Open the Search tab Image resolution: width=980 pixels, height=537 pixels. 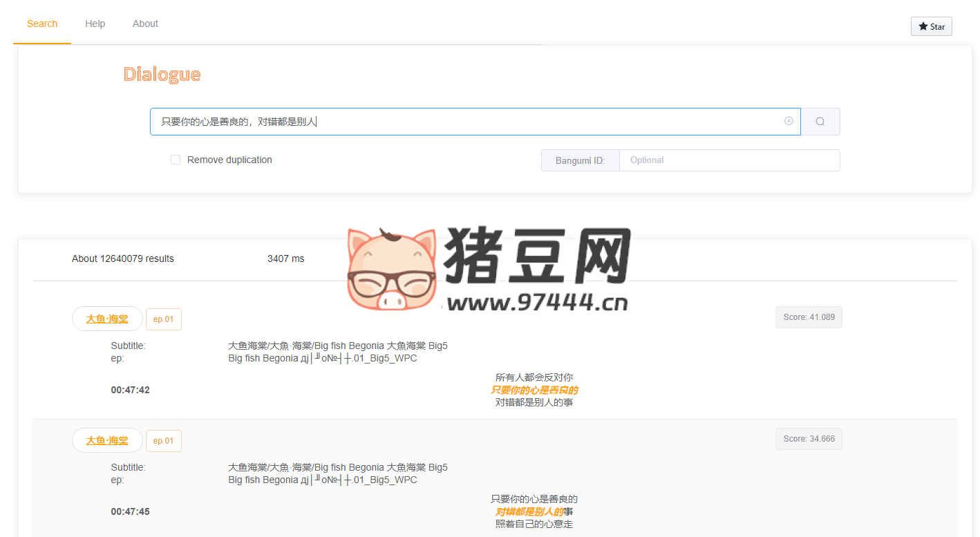42,23
